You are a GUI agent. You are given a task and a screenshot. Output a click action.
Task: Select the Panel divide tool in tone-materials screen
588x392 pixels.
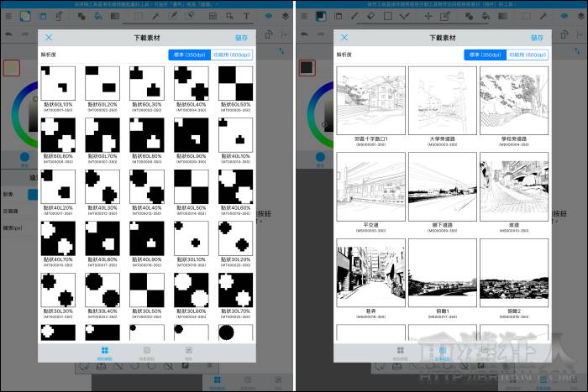click(x=213, y=16)
